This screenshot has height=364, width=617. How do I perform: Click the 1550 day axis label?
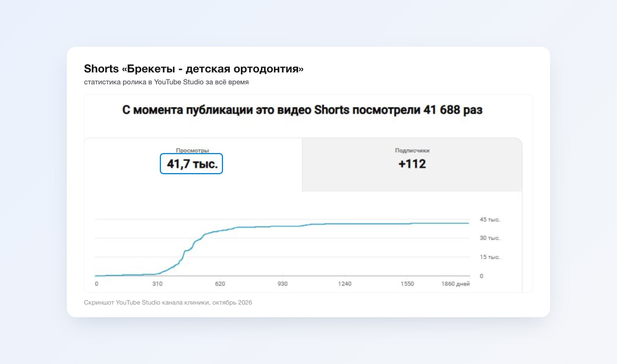(407, 284)
